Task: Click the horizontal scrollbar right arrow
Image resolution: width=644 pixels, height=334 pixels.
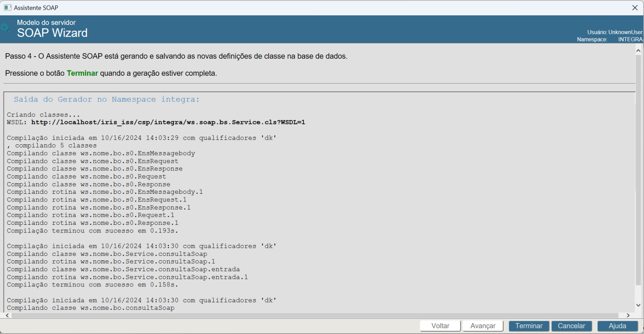Action: (628, 315)
